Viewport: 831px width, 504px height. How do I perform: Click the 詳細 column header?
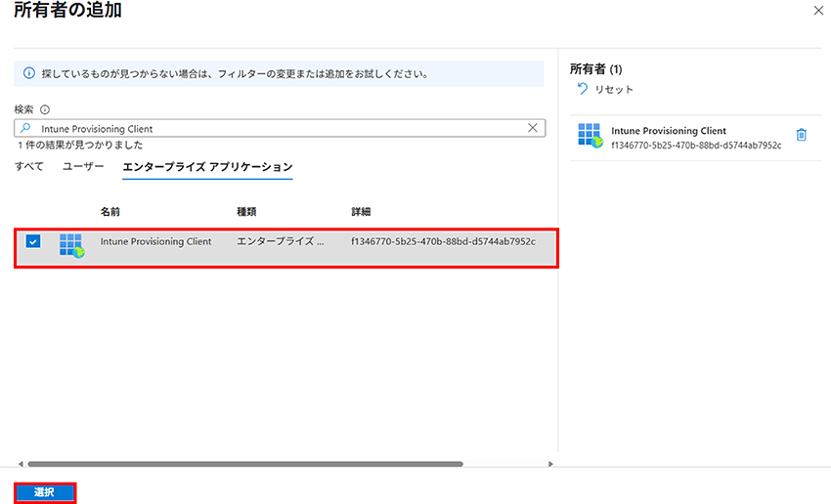(361, 212)
